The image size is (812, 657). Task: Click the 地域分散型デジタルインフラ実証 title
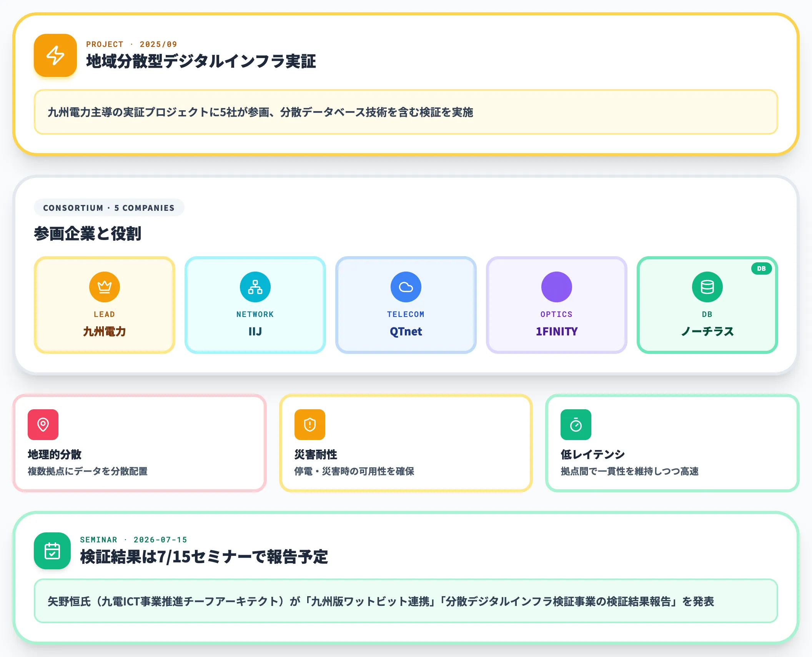(x=201, y=62)
